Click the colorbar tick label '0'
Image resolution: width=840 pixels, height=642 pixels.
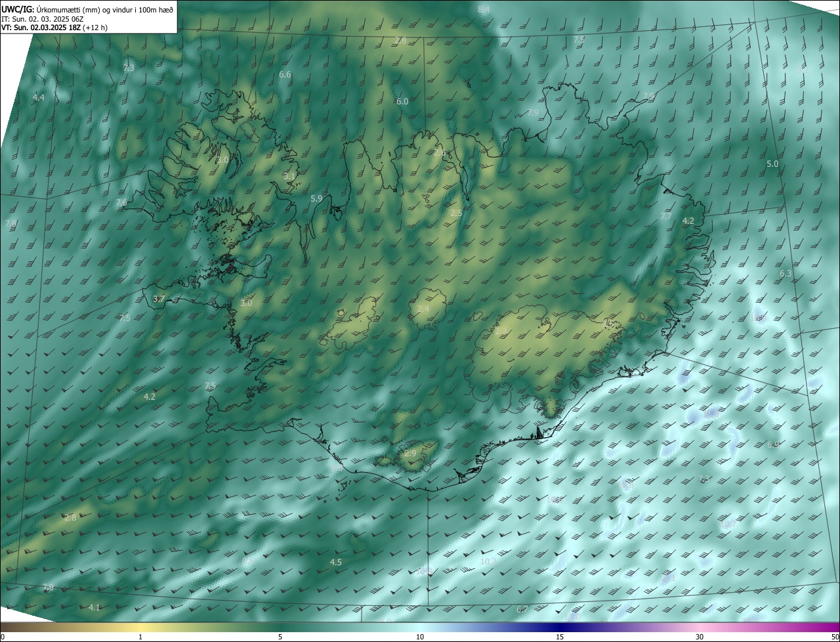tap(2, 637)
